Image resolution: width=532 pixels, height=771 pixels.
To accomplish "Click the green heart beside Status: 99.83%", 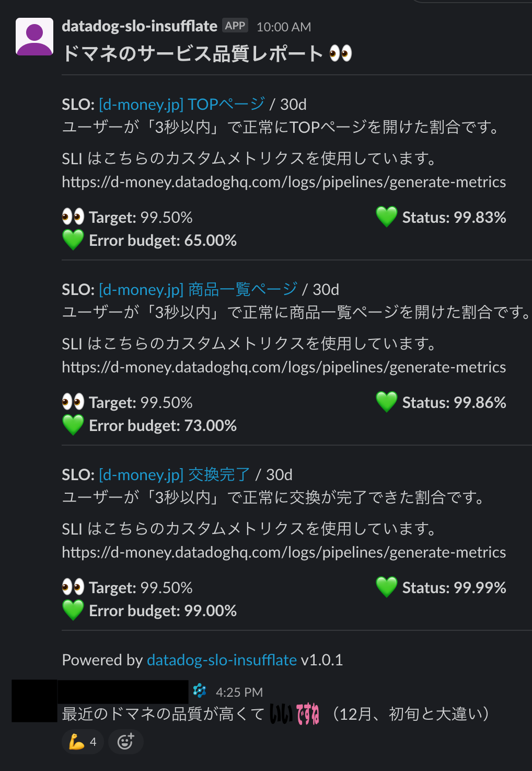I will point(387,217).
